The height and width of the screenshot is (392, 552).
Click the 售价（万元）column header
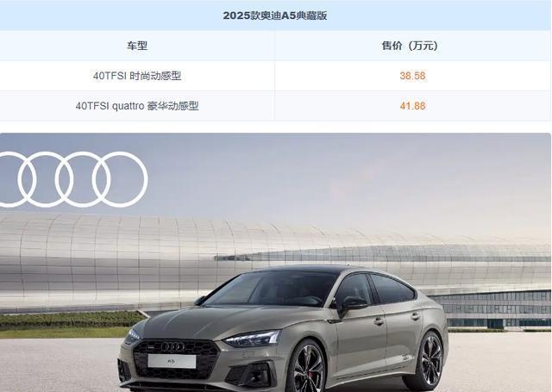410,46
